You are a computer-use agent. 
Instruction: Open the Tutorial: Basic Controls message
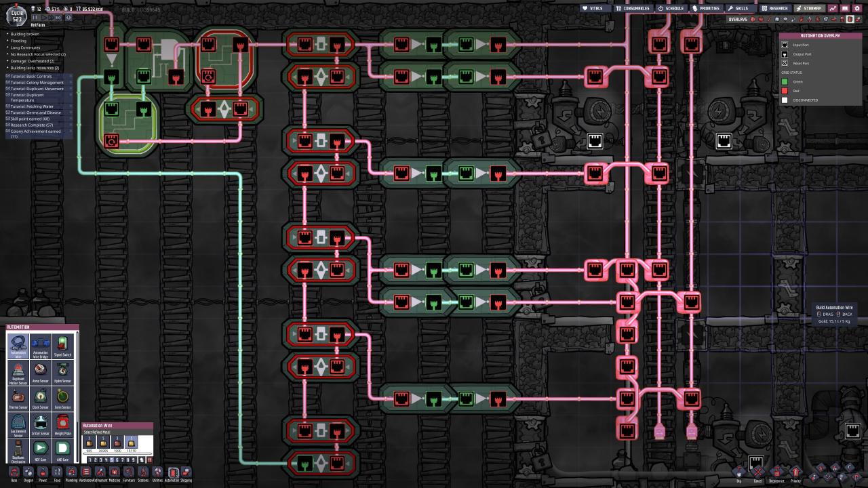34,77
